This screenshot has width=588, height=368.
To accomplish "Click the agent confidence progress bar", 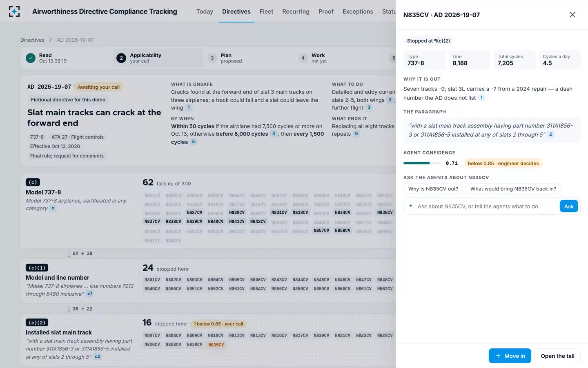I will coord(422,163).
